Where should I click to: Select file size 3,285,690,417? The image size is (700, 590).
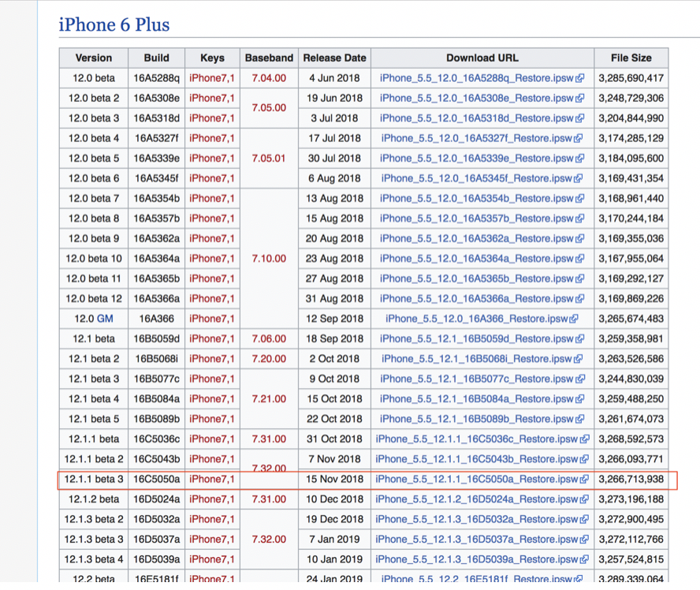(x=631, y=78)
